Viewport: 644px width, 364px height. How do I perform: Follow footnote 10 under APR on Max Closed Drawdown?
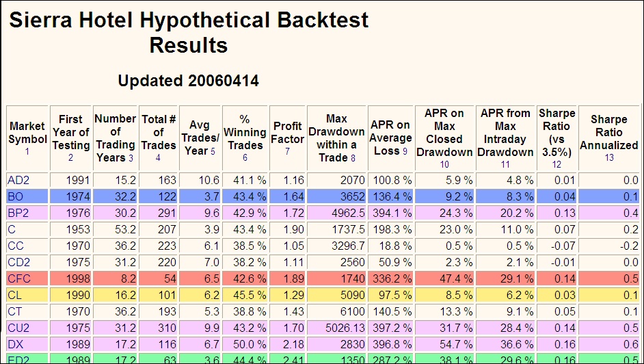point(444,165)
